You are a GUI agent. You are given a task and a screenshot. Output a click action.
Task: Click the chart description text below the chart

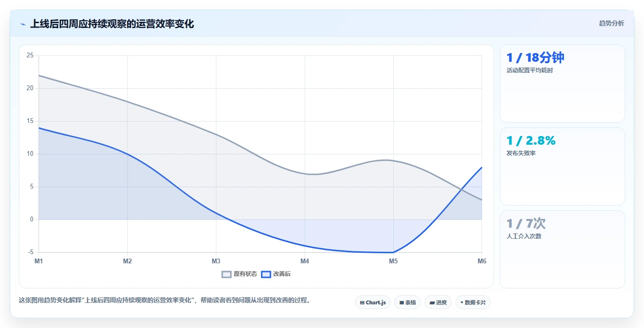(x=164, y=300)
